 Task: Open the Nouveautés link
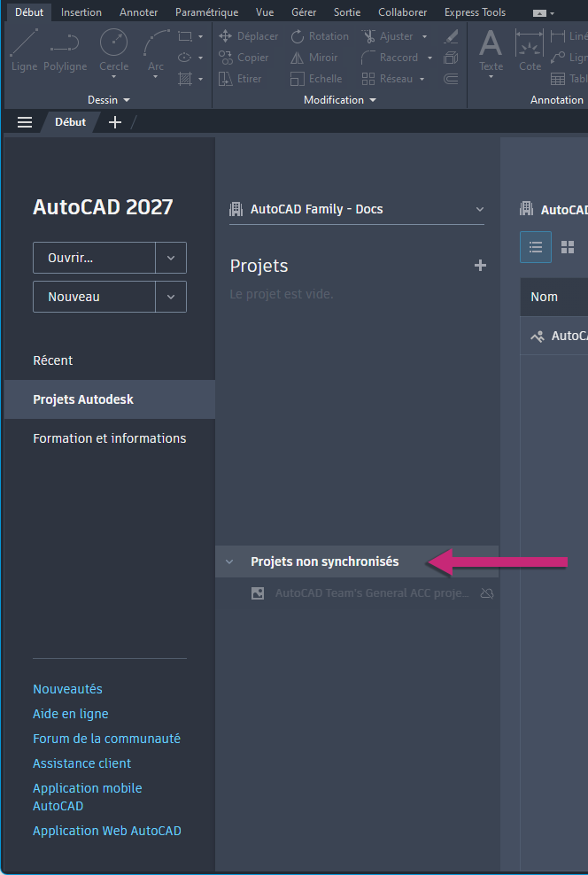[x=67, y=689]
